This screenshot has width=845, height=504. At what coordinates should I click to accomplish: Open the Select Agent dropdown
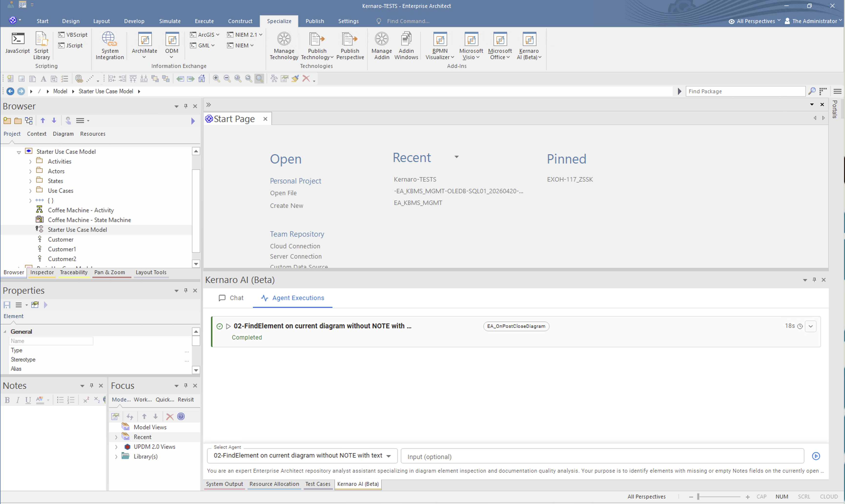302,456
